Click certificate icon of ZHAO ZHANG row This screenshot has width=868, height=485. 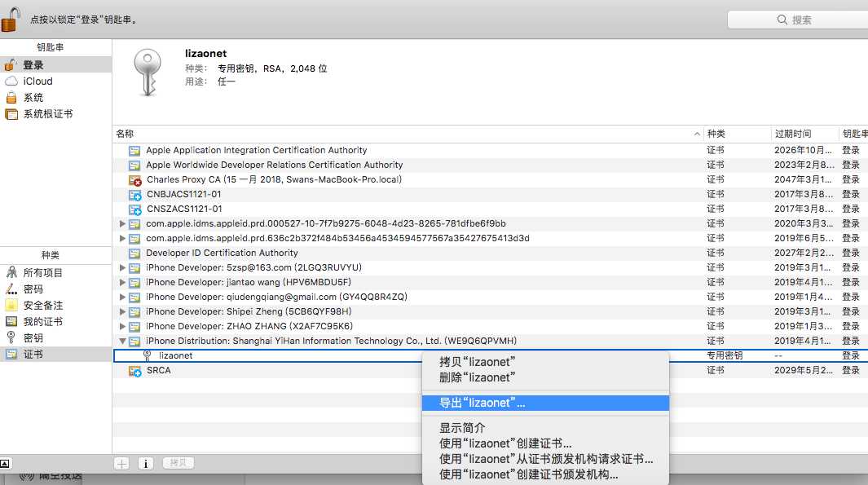(134, 327)
